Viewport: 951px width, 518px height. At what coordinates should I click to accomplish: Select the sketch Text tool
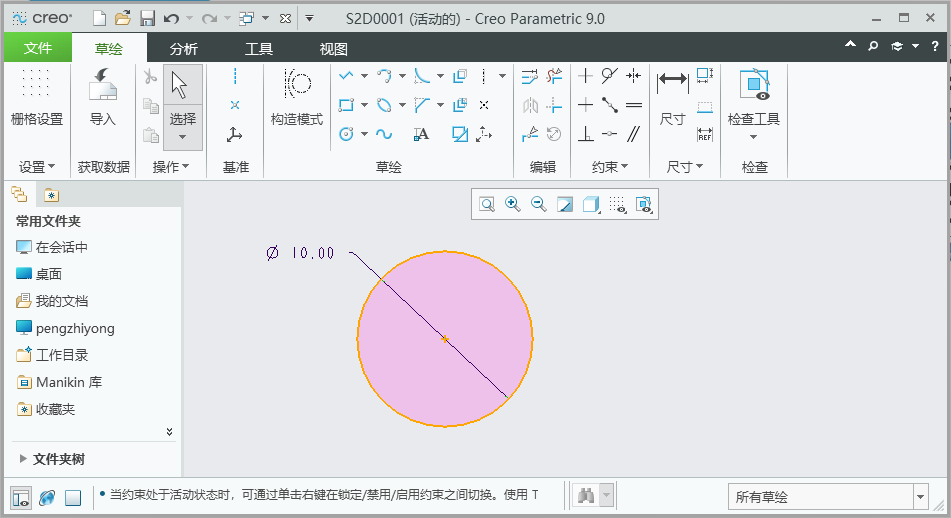point(421,134)
